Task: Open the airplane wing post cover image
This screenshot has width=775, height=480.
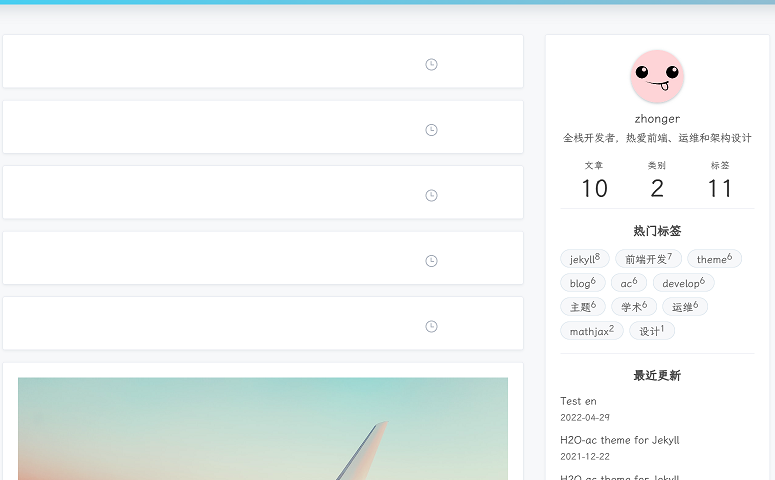Action: pos(263,428)
